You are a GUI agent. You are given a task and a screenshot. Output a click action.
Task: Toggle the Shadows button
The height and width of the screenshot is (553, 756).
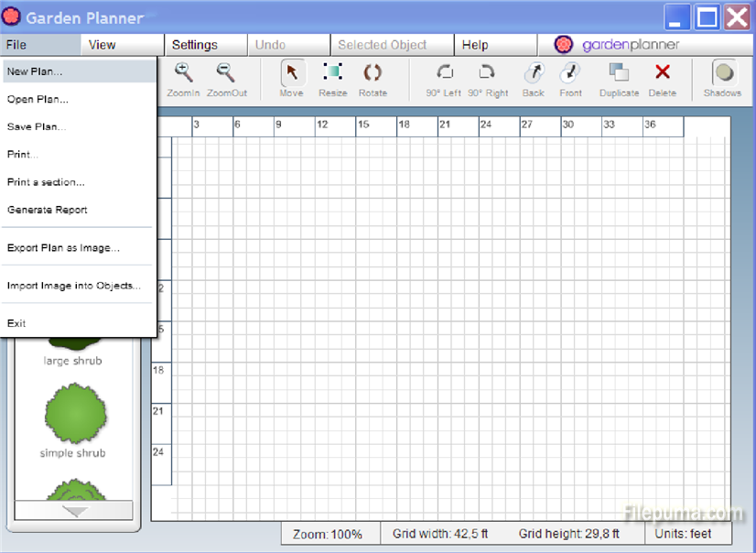(x=723, y=74)
